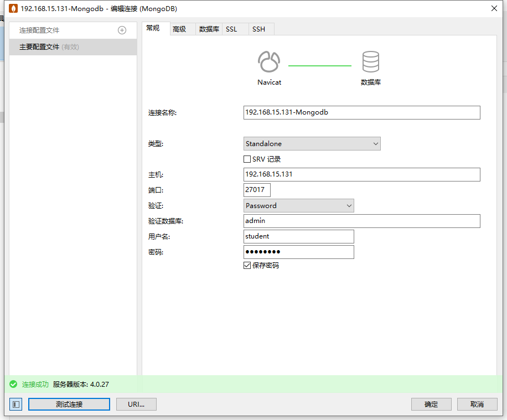Click the 服务器版本: 4.0.27 status text

tap(81, 385)
